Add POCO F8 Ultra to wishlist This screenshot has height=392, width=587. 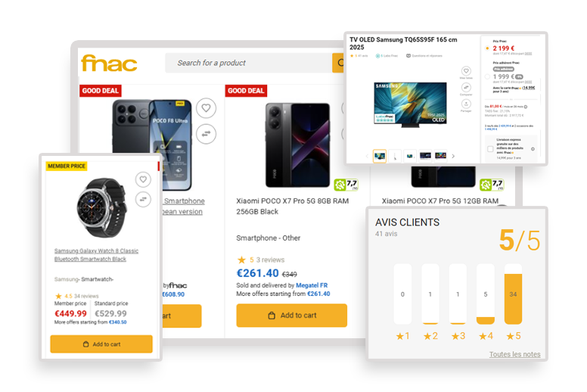pos(206,108)
